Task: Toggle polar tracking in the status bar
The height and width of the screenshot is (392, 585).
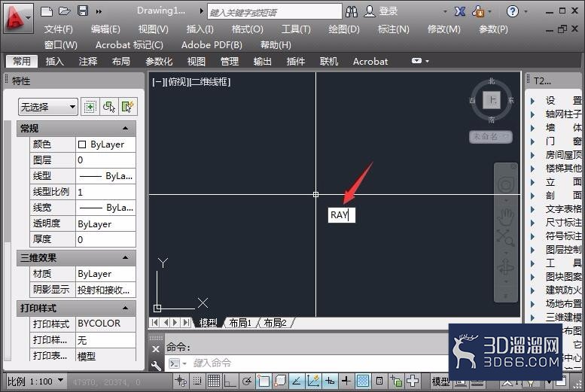Action: [247, 381]
